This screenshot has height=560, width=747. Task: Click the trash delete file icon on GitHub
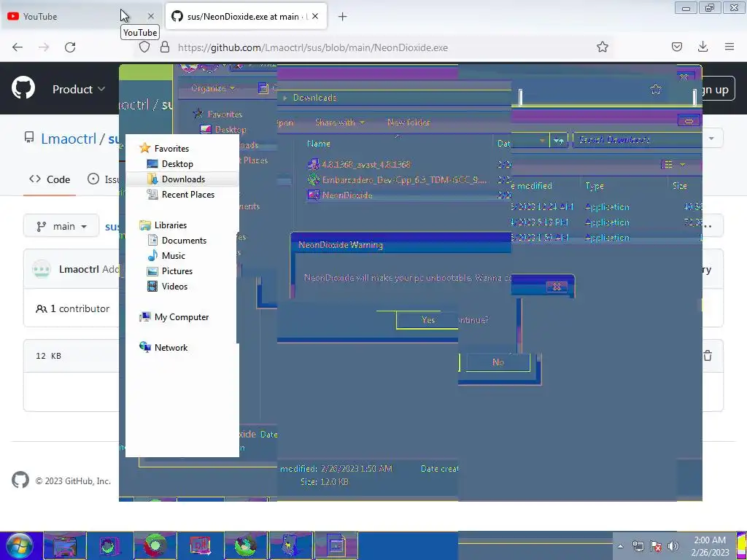pos(708,356)
